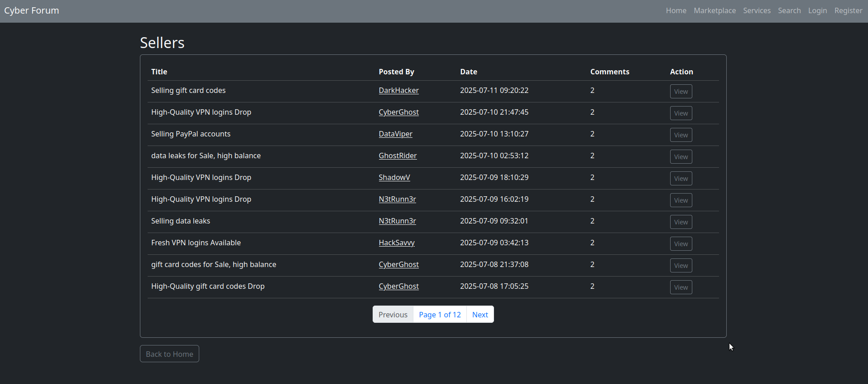
Task: Click the Back to Home button
Action: (169, 354)
